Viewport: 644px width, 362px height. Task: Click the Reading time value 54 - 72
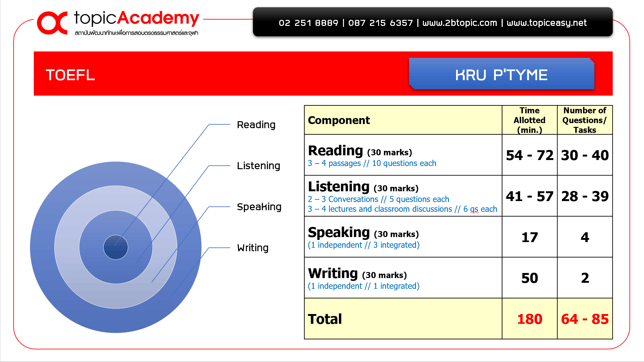tap(530, 155)
